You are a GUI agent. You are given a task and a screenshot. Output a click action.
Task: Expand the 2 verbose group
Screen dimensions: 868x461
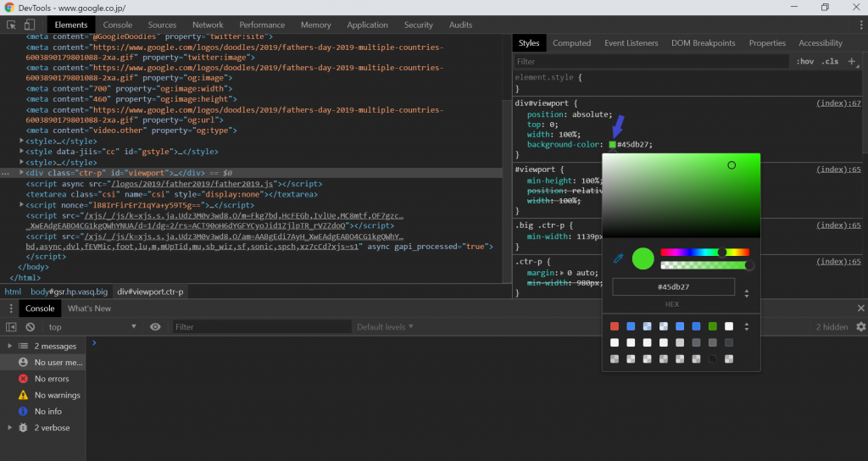point(9,428)
